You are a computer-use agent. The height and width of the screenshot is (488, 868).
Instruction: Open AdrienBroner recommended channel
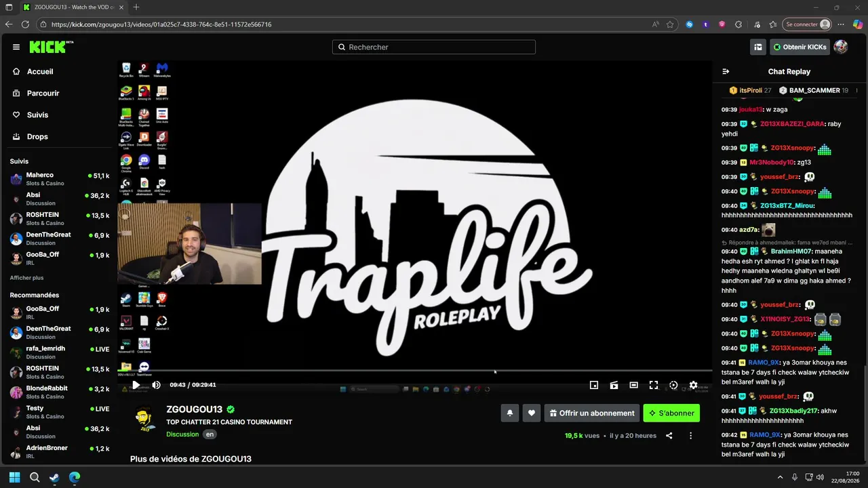59,452
